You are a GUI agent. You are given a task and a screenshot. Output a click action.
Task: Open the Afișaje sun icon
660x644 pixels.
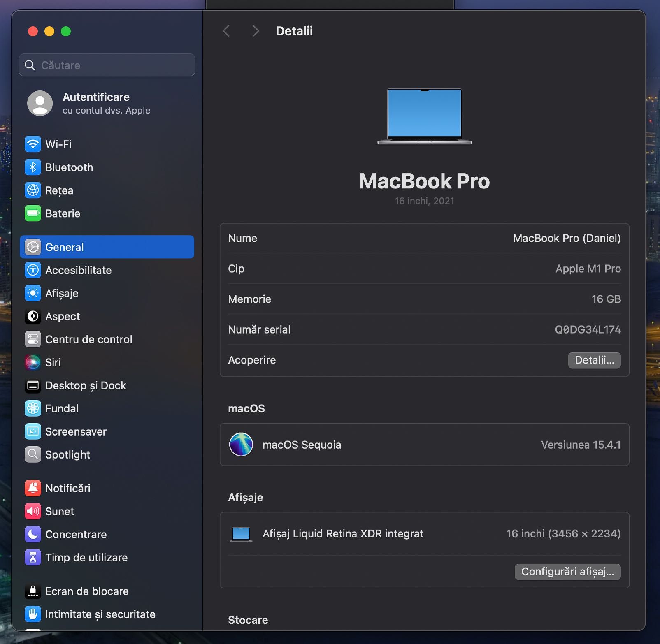(x=33, y=293)
